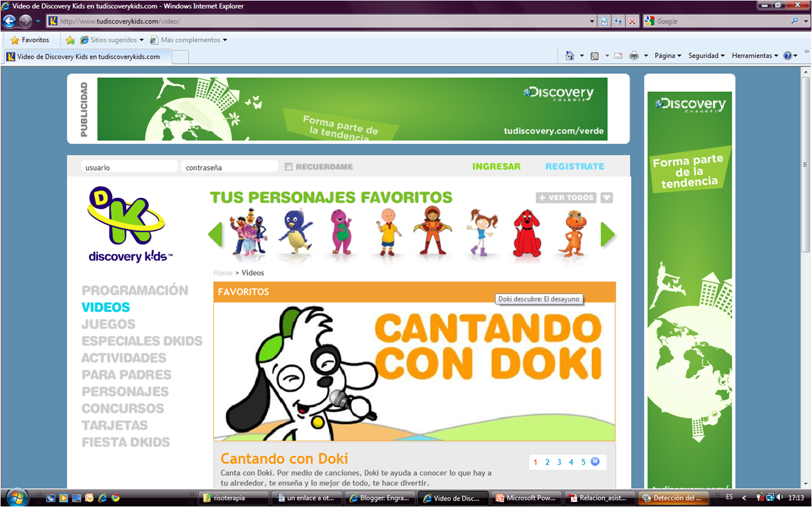
Task: Click the contraseña input field
Action: click(x=229, y=167)
